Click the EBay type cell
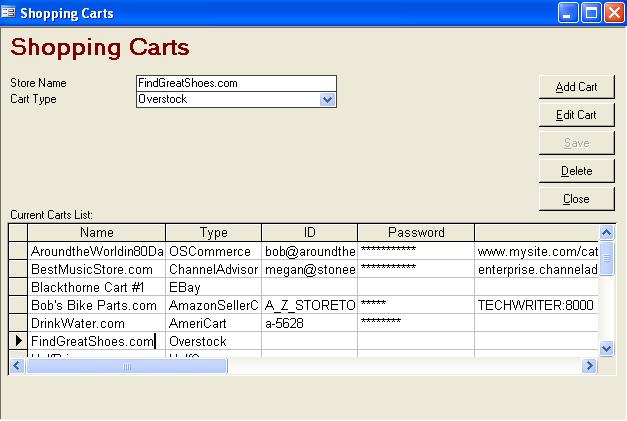The height and width of the screenshot is (421, 627). [x=214, y=287]
